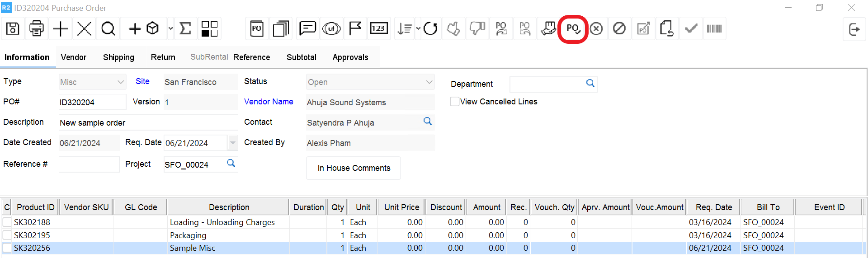This screenshot has height=258, width=868.
Task: Click the magnifier search icon in toolbar
Action: pyautogui.click(x=108, y=29)
